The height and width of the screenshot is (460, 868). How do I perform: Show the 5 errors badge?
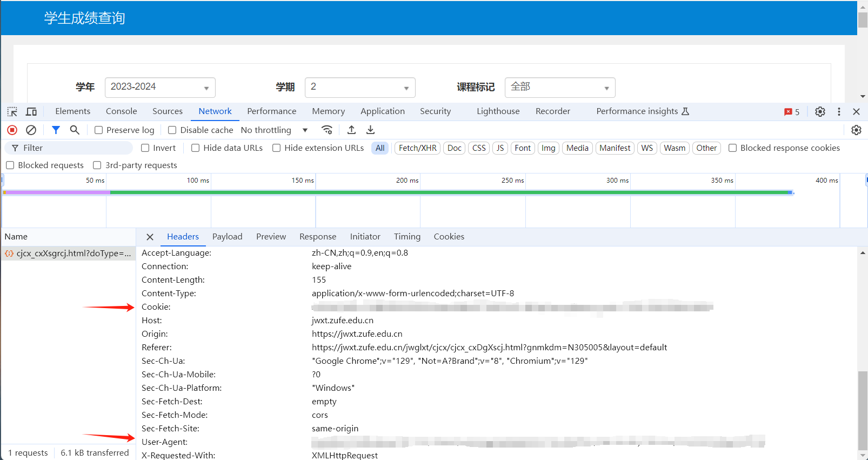coord(792,112)
